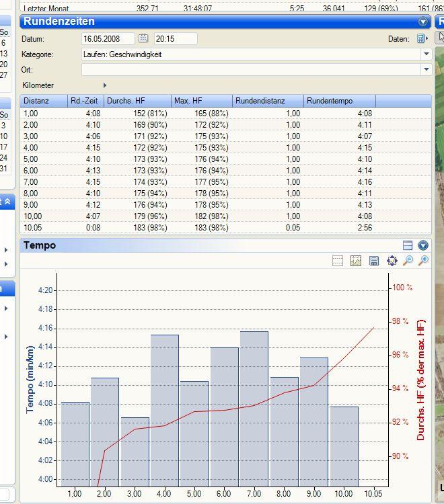Select lap row with Distanz 2,00 in table

coord(225,125)
